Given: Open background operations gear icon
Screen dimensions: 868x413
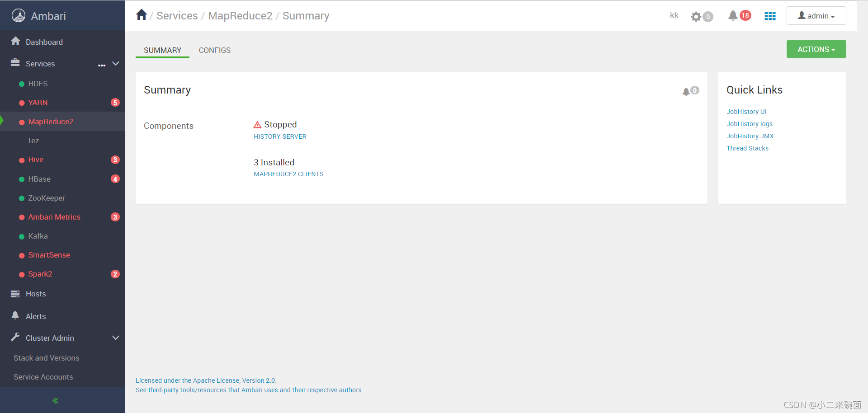Looking at the screenshot, I should click(696, 17).
